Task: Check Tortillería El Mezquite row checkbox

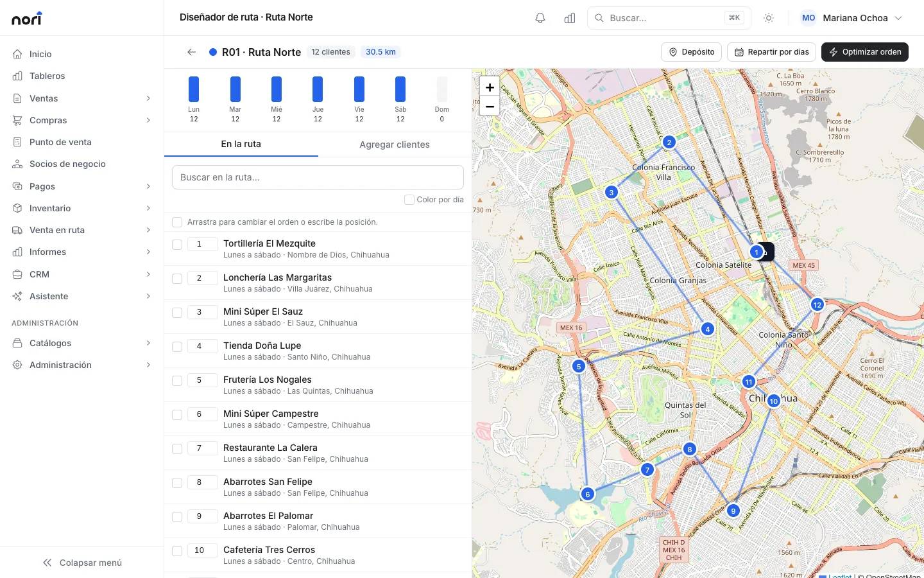Action: click(x=177, y=244)
